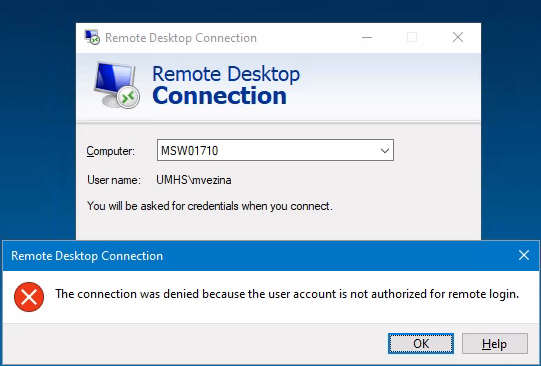541x366 pixels.
Task: Click the disabled maximize button of main window
Action: tap(412, 37)
